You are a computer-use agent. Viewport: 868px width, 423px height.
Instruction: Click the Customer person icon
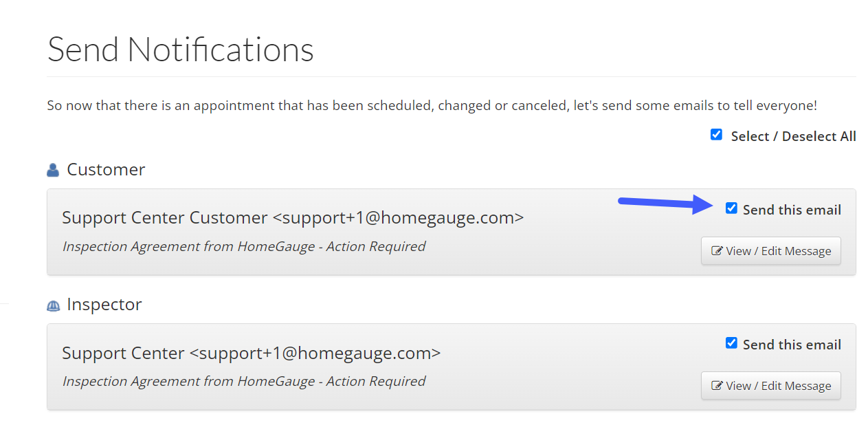53,170
